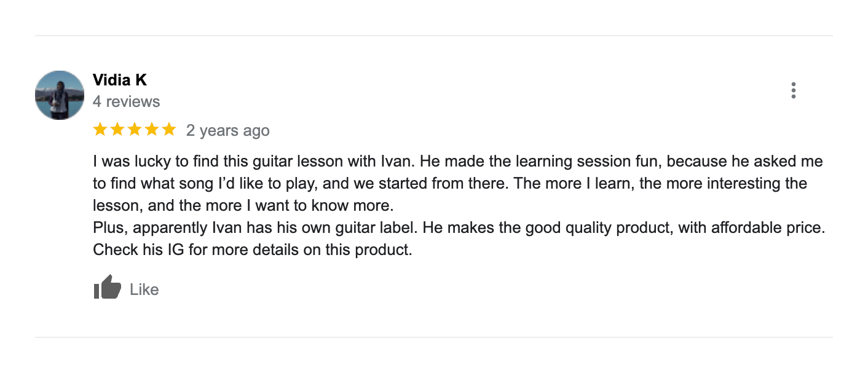Image resolution: width=868 pixels, height=373 pixels.
Task: Click the 2 years ago timestamp
Action: 227,130
